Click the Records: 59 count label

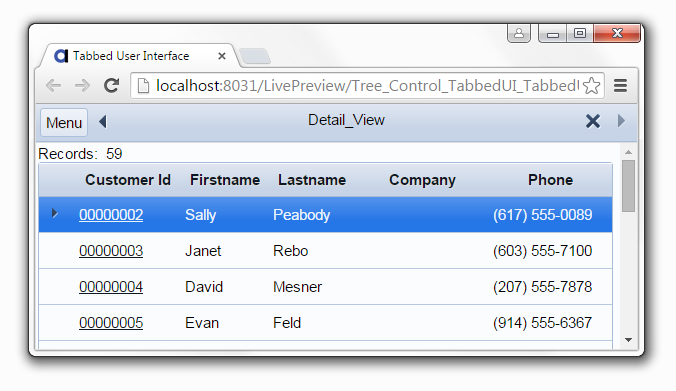pos(80,154)
